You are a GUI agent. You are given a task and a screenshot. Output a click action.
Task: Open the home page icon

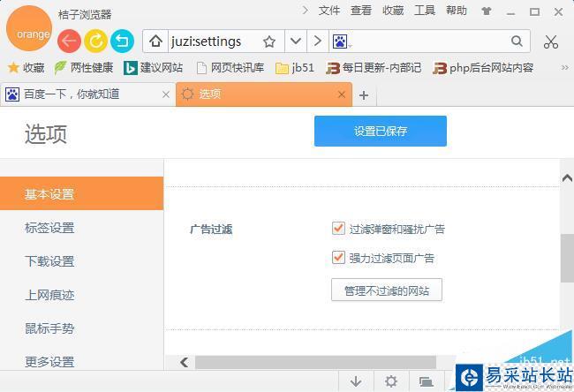point(155,41)
